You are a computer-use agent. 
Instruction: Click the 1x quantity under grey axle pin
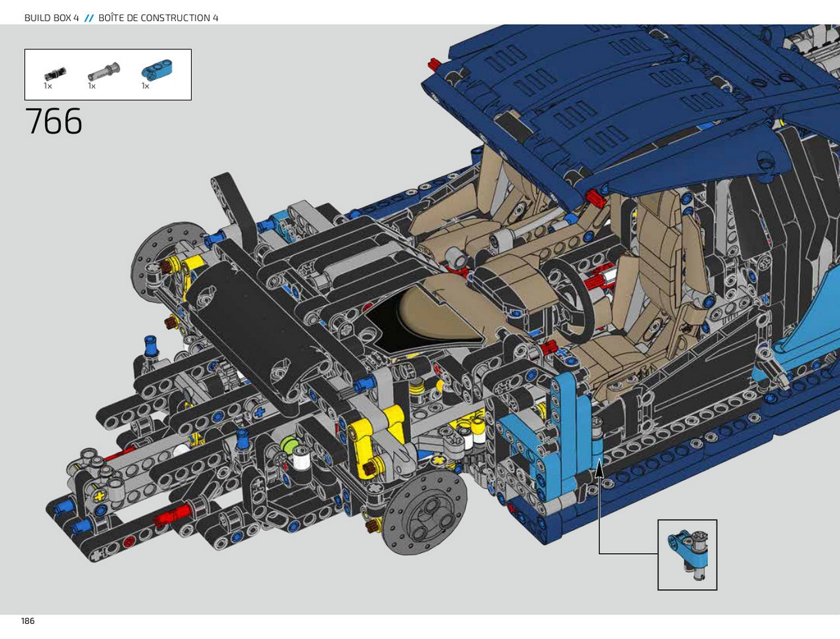[92, 86]
